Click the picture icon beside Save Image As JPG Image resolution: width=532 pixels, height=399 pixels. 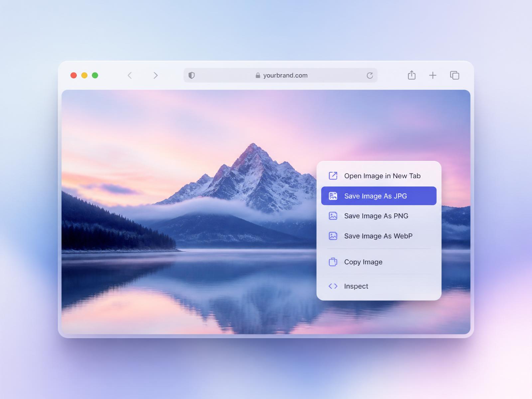333,196
